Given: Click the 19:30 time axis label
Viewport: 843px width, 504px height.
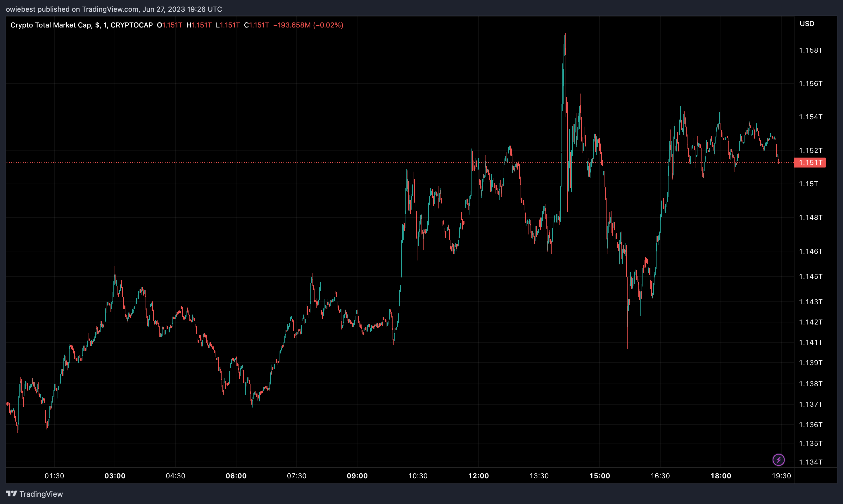Looking at the screenshot, I should pyautogui.click(x=782, y=476).
